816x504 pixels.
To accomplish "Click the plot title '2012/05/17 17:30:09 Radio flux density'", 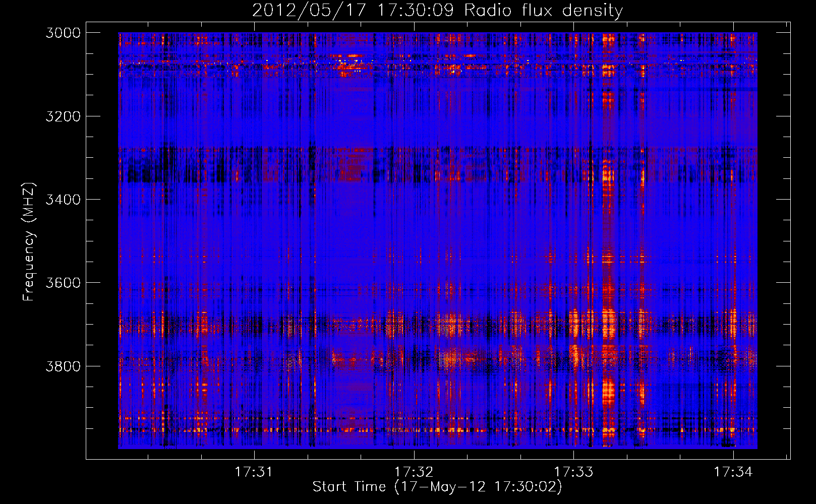I will pos(437,11).
